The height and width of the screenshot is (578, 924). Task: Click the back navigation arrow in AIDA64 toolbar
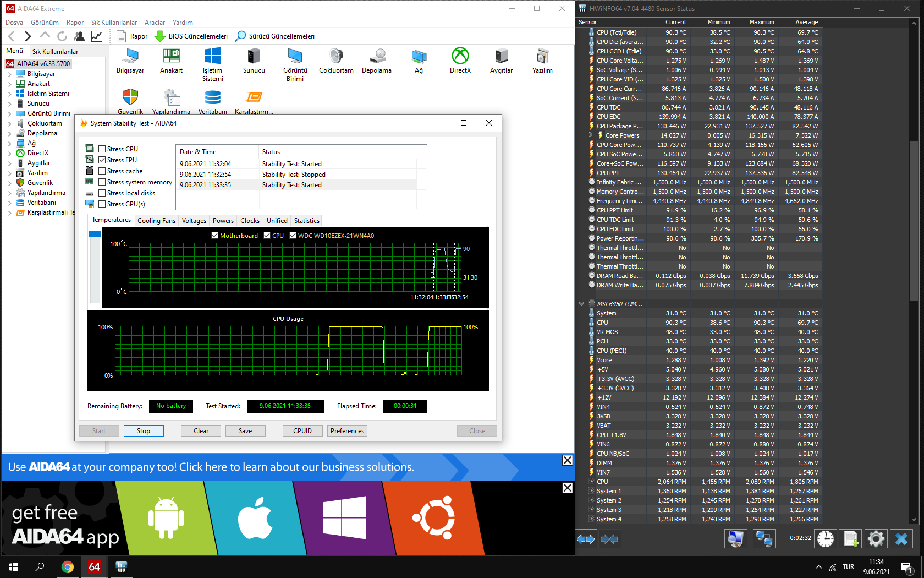point(12,36)
